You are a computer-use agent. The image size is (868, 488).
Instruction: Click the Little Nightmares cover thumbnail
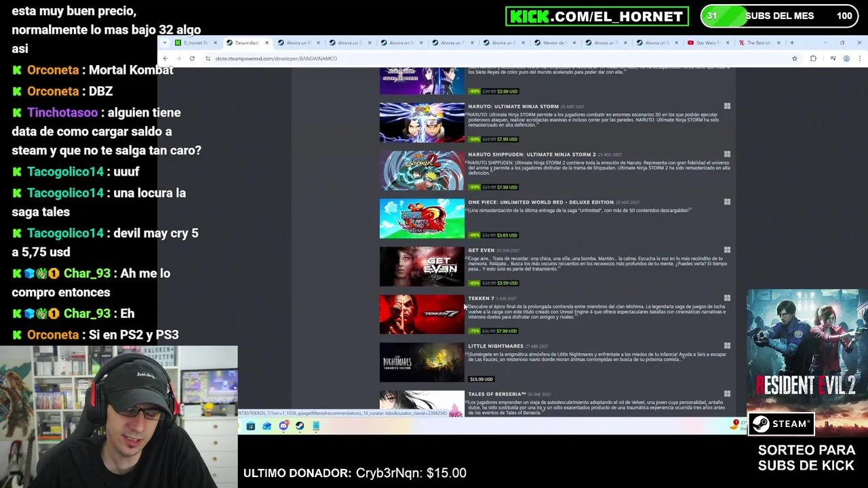click(422, 363)
